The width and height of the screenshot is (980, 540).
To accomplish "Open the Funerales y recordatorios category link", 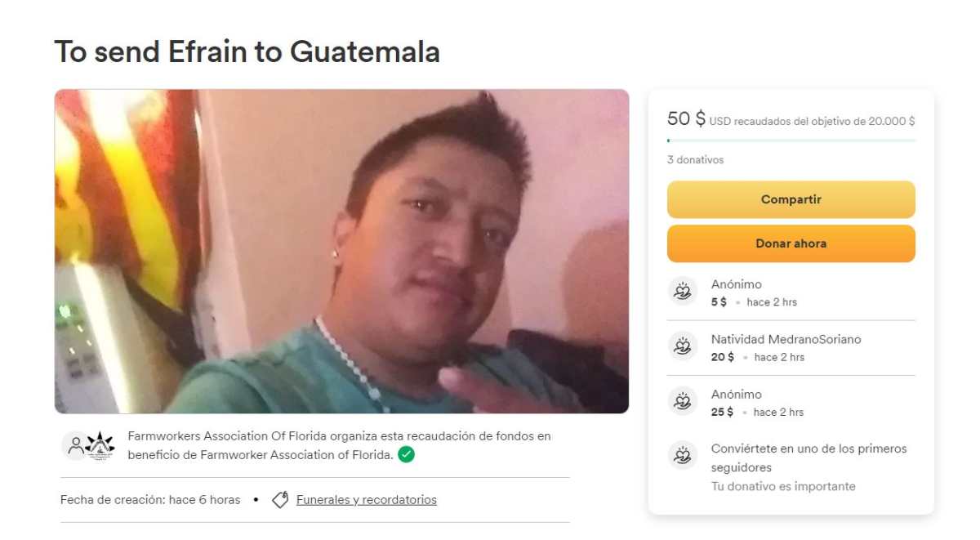I will click(x=366, y=500).
